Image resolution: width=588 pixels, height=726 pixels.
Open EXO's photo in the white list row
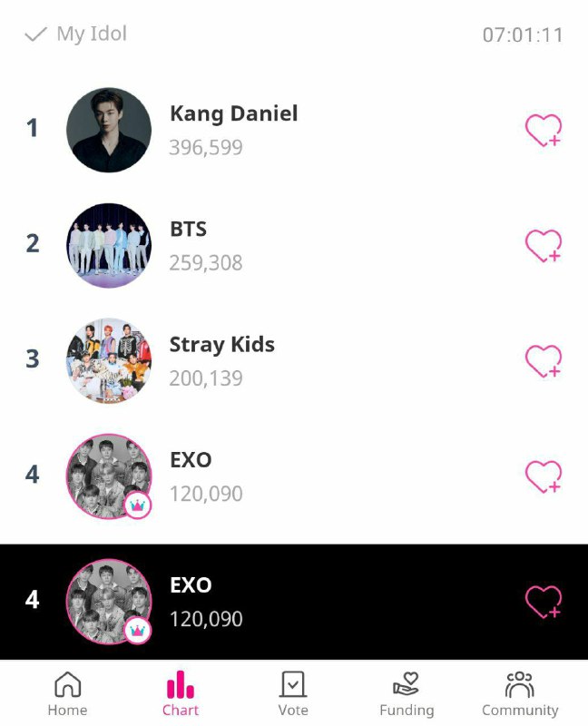109,476
